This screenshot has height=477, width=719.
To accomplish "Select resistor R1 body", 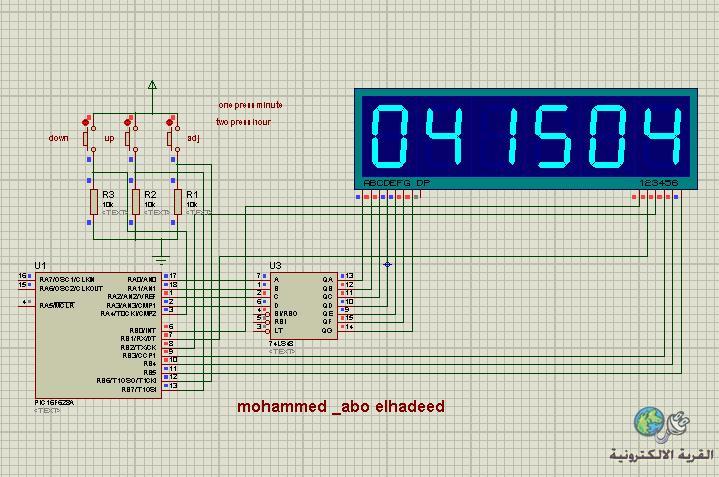I will click(178, 201).
